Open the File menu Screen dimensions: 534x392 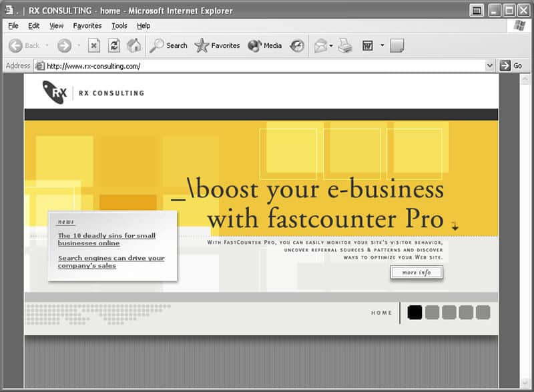[13, 25]
